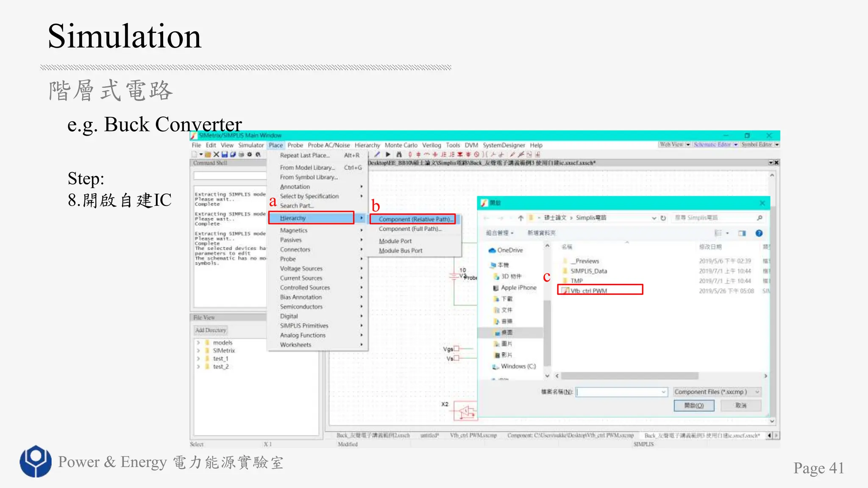
Task: Select Voltage Sources in Place menu
Action: (x=301, y=269)
